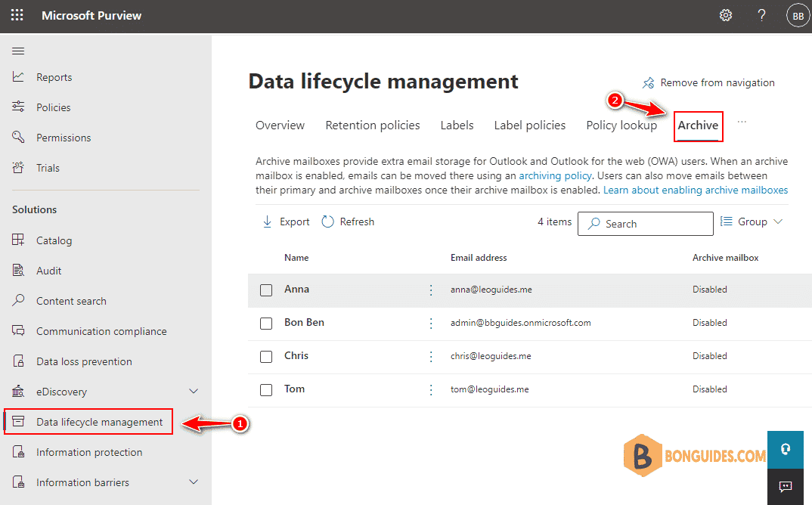The image size is (812, 505).
Task: Collapse the navigation with the hamburger icon
Action: coord(18,51)
